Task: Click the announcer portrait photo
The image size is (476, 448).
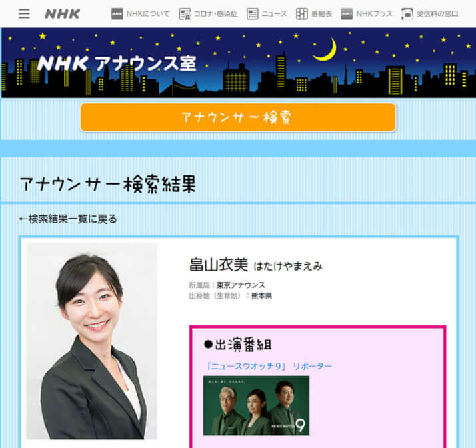Action: pos(92,341)
